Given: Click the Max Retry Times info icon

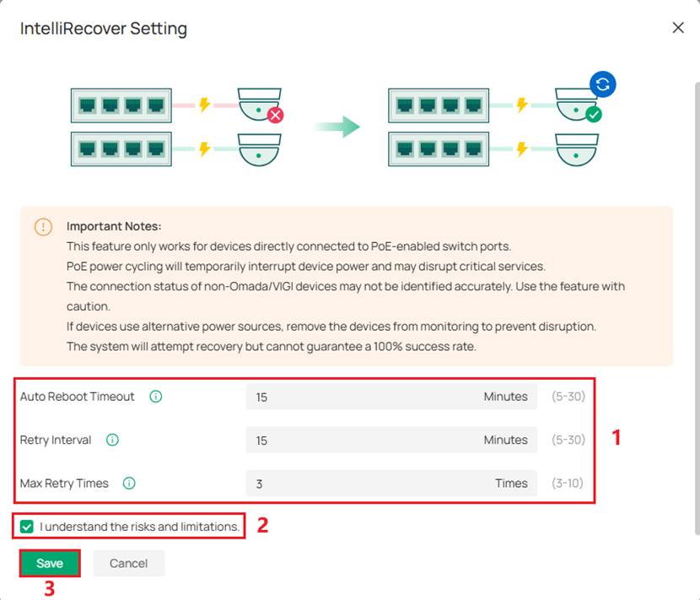Looking at the screenshot, I should click(x=129, y=483).
